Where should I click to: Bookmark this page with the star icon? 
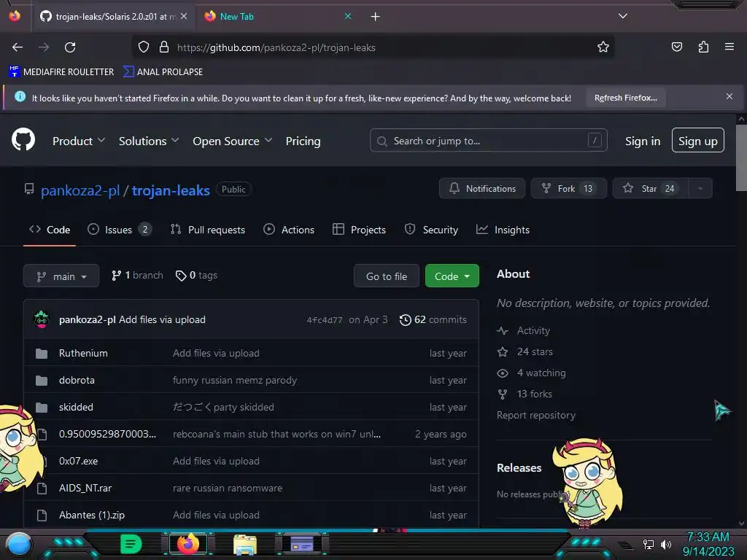(603, 47)
